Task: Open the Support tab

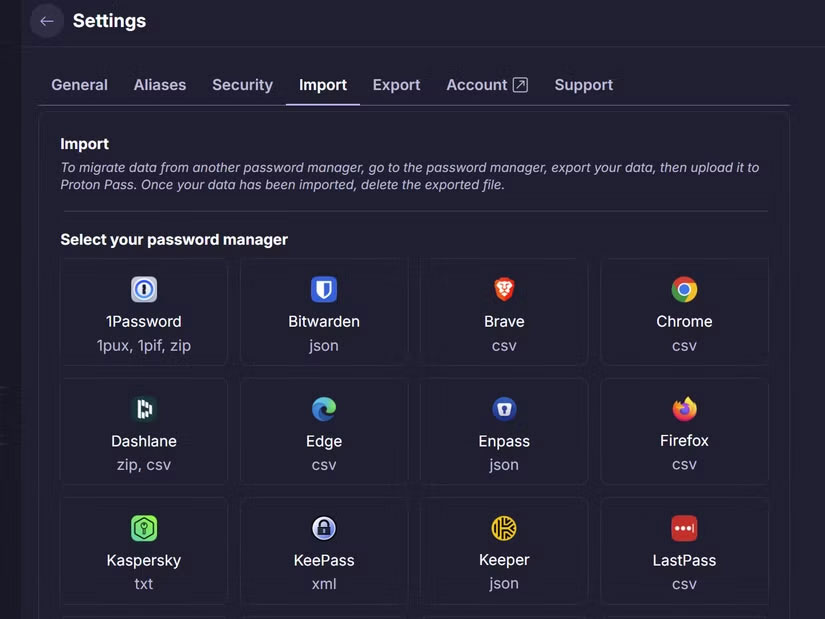Action: (583, 85)
